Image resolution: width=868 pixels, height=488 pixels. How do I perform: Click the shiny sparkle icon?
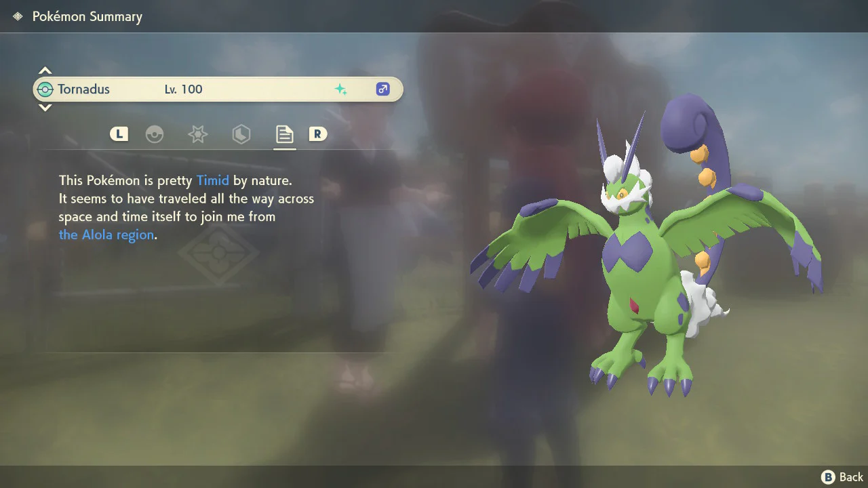pyautogui.click(x=340, y=89)
